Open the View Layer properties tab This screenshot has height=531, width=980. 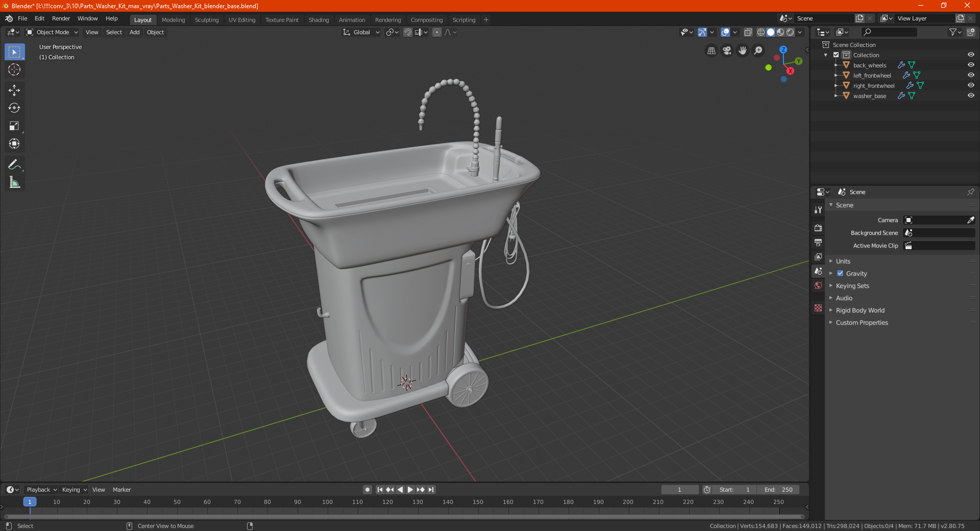(818, 256)
